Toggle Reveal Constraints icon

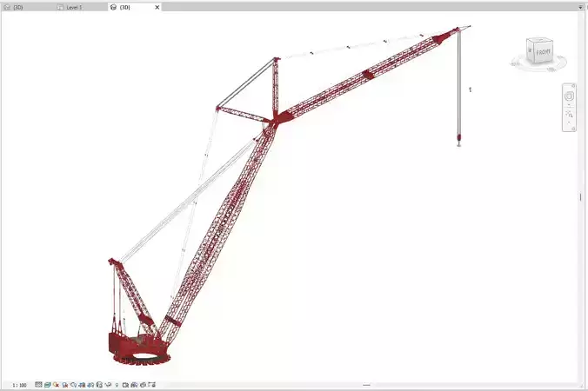[151, 385]
